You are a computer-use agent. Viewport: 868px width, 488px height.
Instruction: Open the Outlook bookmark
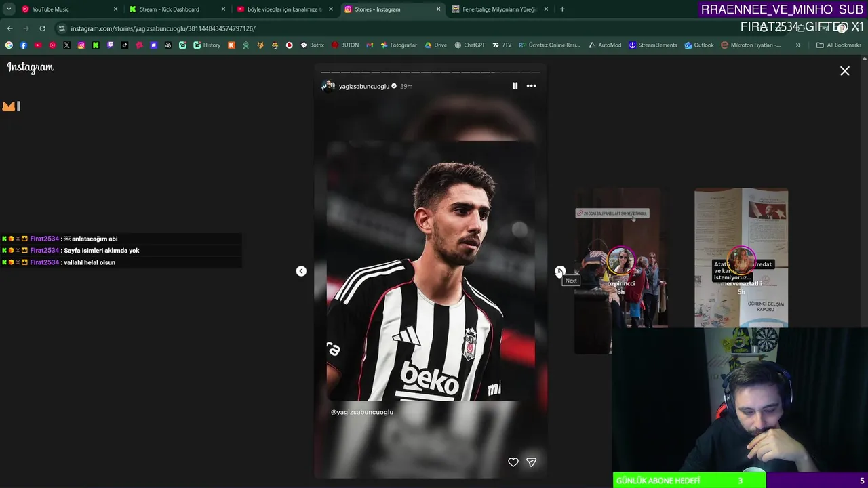(699, 45)
